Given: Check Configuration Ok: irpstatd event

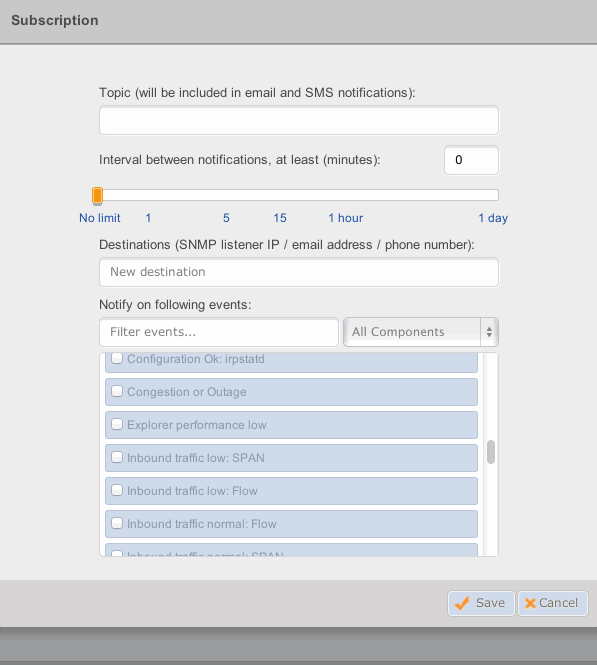Looking at the screenshot, I should click(x=117, y=358).
